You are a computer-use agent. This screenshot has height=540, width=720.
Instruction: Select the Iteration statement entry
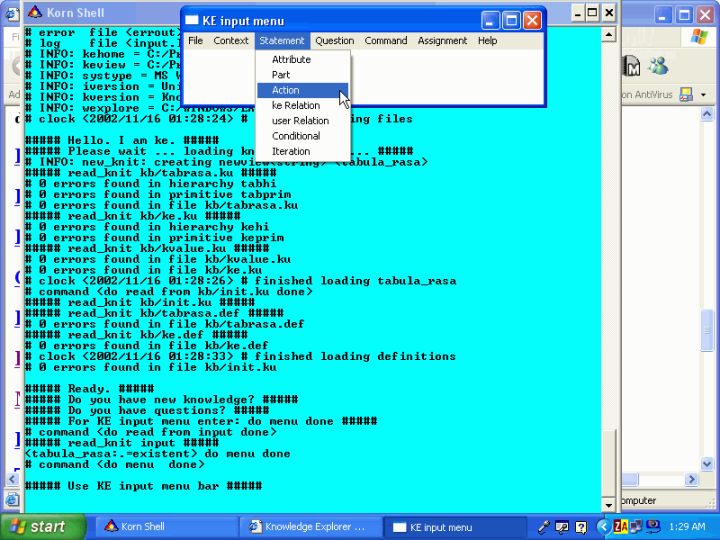point(291,151)
